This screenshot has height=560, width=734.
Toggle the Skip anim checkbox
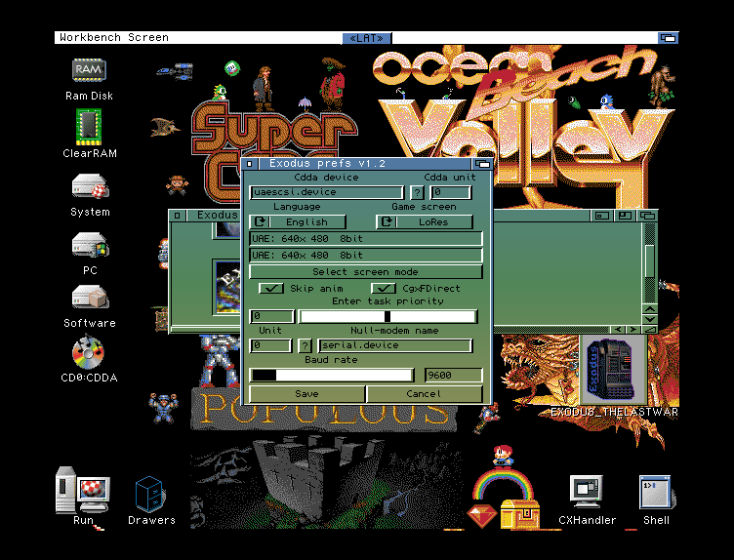click(271, 288)
